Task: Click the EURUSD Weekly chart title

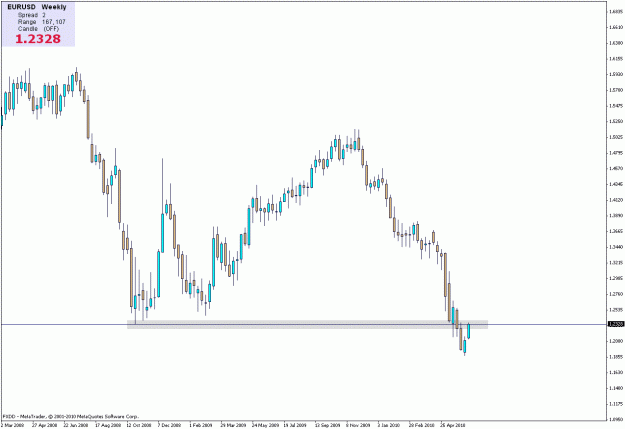Action: [37, 7]
